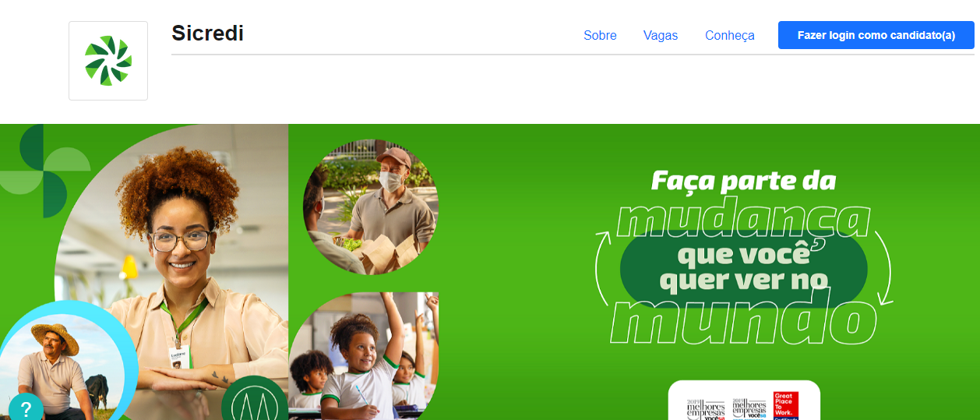Select the first Melhores Empresas 2019 badge
The width and height of the screenshot is (980, 420).
(705, 409)
